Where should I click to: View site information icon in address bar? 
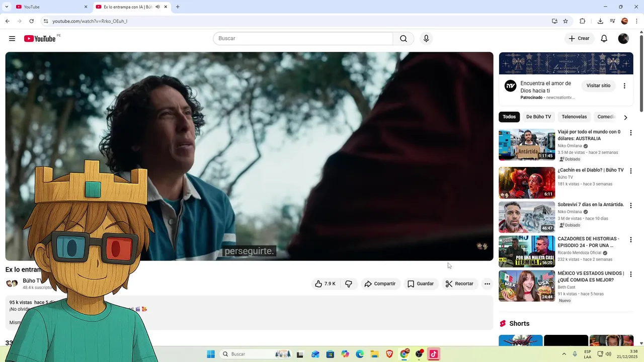(46, 21)
